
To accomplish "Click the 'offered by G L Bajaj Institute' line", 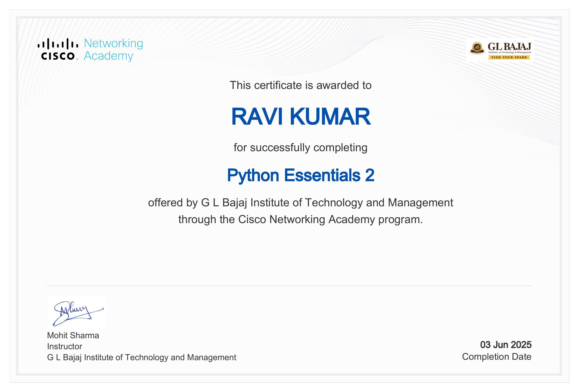I will 300,202.
